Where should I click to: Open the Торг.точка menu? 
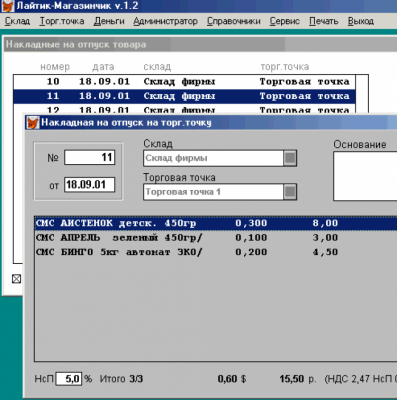(62, 21)
